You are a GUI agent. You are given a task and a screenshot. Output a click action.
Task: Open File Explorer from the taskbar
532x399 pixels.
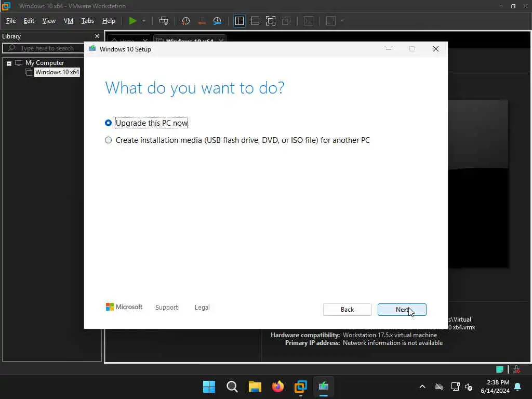(x=255, y=387)
